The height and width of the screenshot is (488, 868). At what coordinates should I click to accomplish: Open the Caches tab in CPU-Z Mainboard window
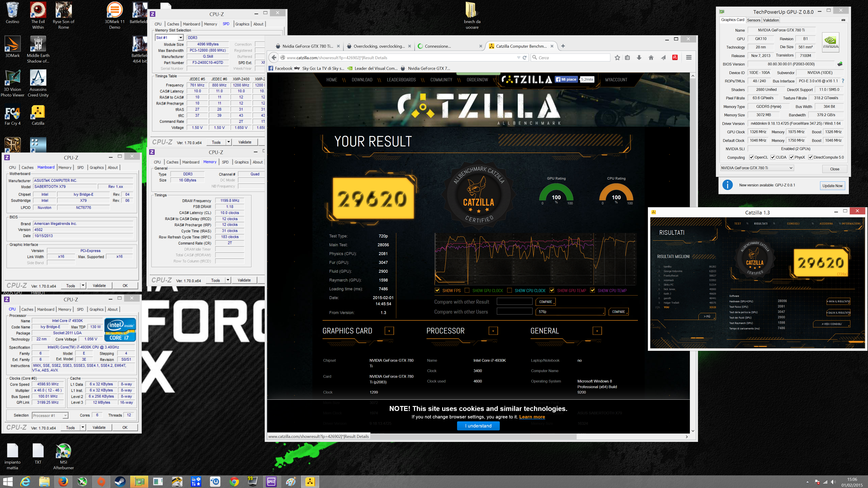(x=27, y=167)
